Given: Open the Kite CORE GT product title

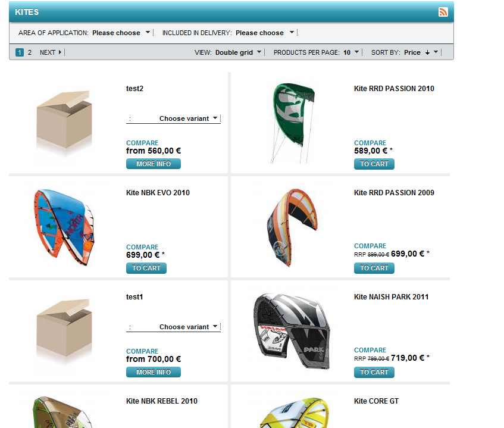Looking at the screenshot, I should pyautogui.click(x=376, y=401).
